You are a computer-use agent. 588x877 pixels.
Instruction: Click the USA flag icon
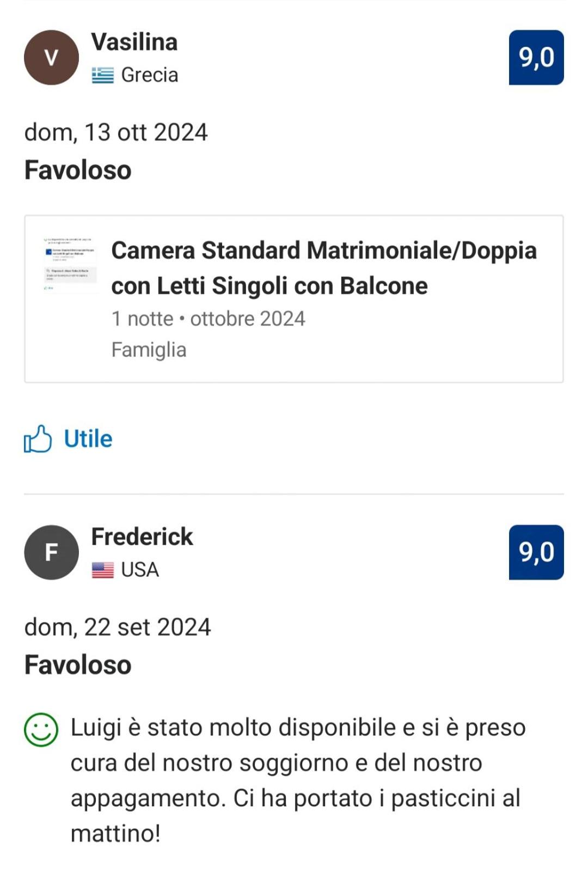tap(102, 570)
